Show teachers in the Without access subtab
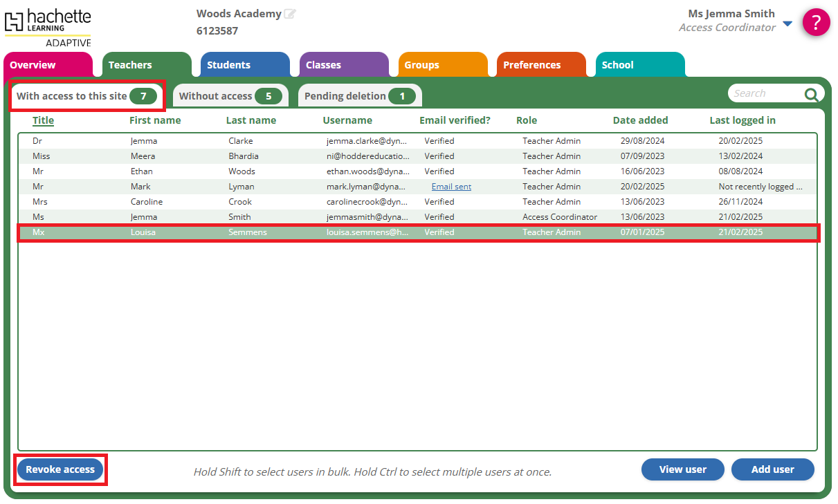The image size is (838, 504). (230, 96)
